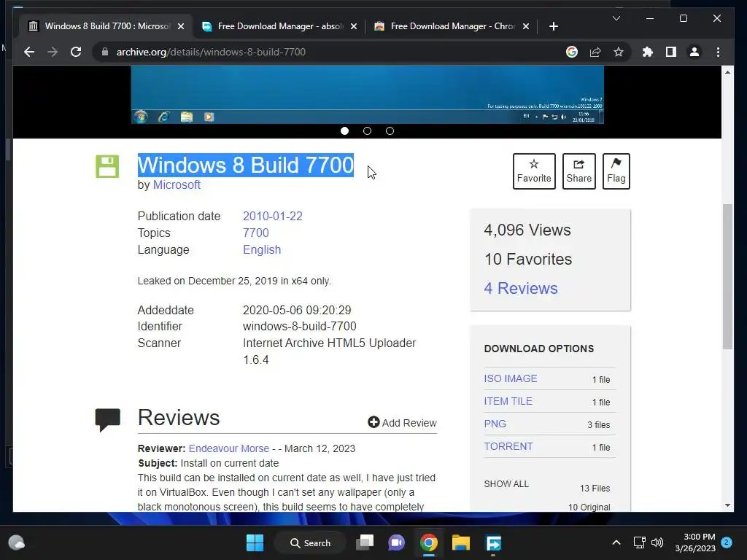
Task: Go back using the browser back arrow
Action: pyautogui.click(x=29, y=52)
